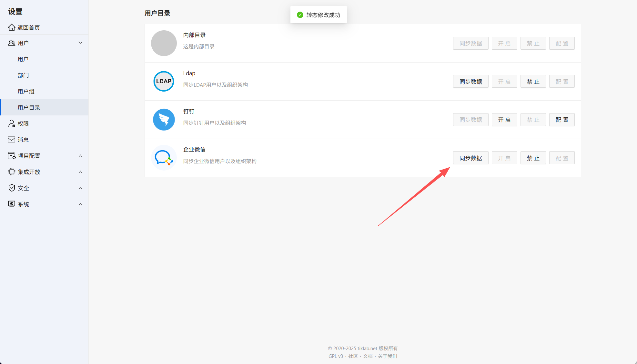Viewport: 637px width, 364px height.
Task: Collapse the 用户 sidebar section chevron
Action: pyautogui.click(x=80, y=43)
